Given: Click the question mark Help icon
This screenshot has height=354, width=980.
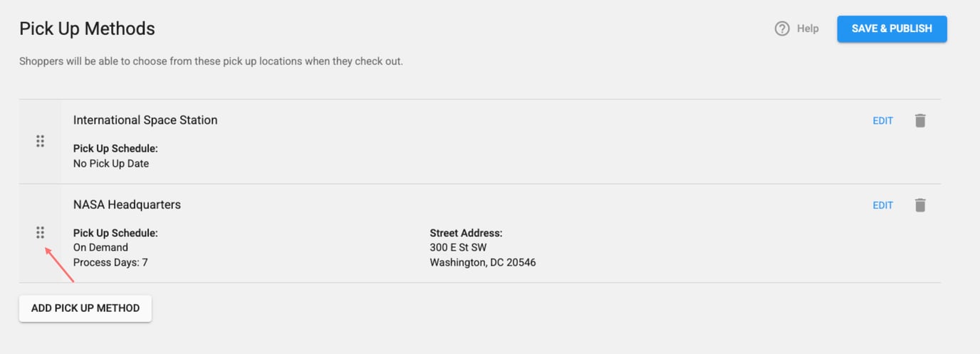Looking at the screenshot, I should pos(782,28).
